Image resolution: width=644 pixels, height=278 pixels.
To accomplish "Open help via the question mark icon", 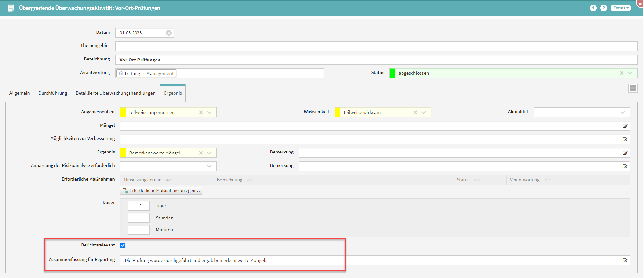I will point(603,8).
